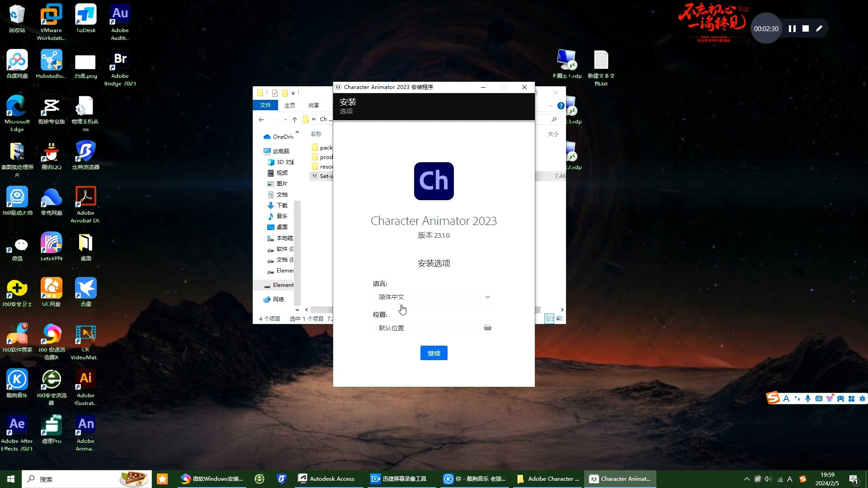The height and width of the screenshot is (488, 868).
Task: Click the 默认位置 location field
Action: pyautogui.click(x=427, y=328)
